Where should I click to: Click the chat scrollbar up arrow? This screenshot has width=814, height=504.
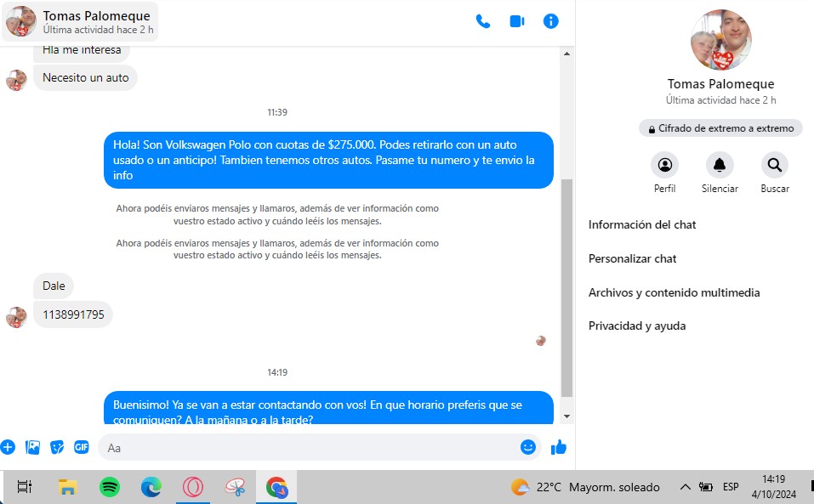(566, 54)
